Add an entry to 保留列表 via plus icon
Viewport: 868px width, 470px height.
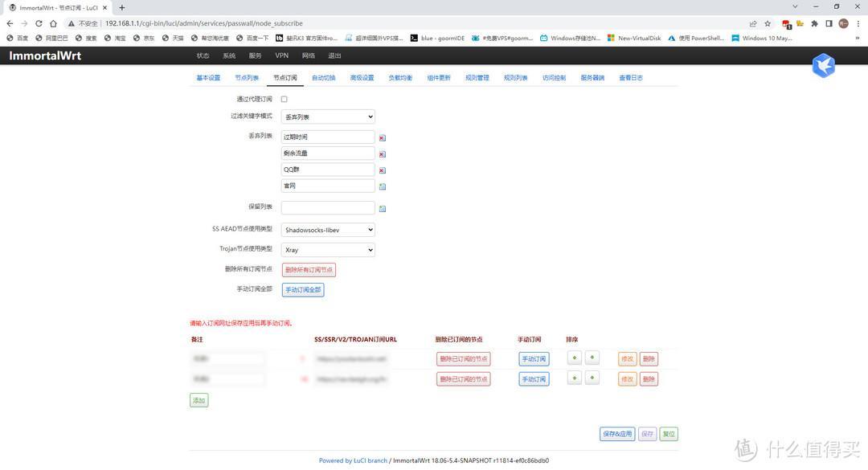382,207
